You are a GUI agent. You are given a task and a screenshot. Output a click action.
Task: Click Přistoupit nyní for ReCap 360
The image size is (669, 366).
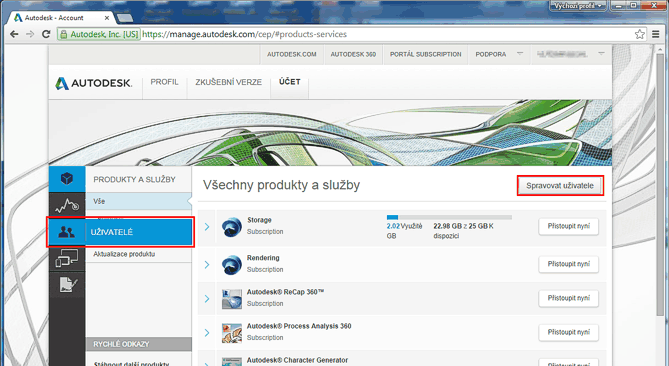pos(569,298)
